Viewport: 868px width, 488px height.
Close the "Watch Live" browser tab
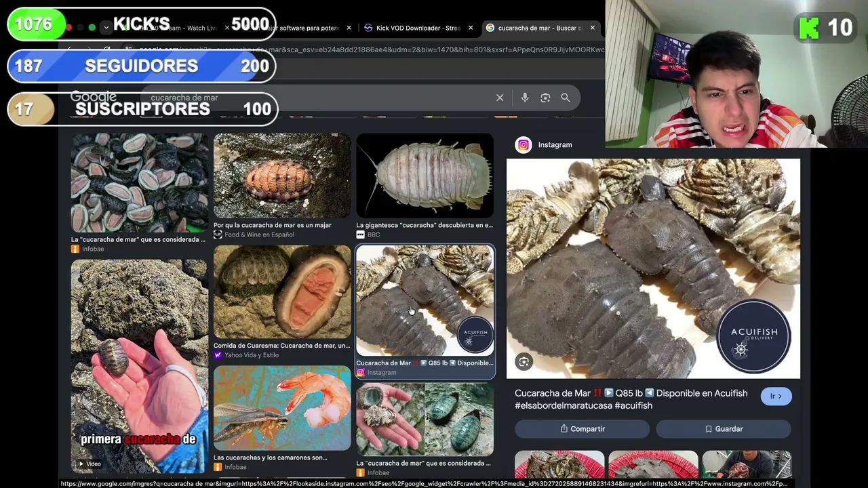tap(226, 28)
